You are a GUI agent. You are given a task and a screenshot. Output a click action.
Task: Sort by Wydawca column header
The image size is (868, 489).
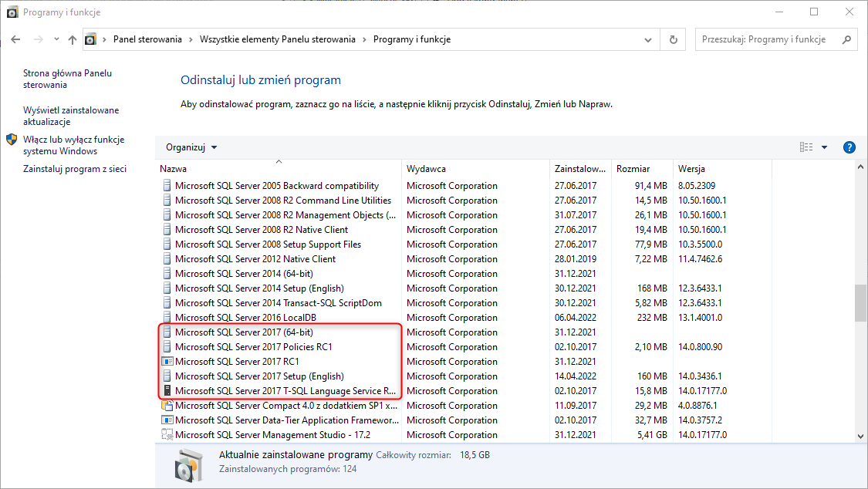click(475, 169)
